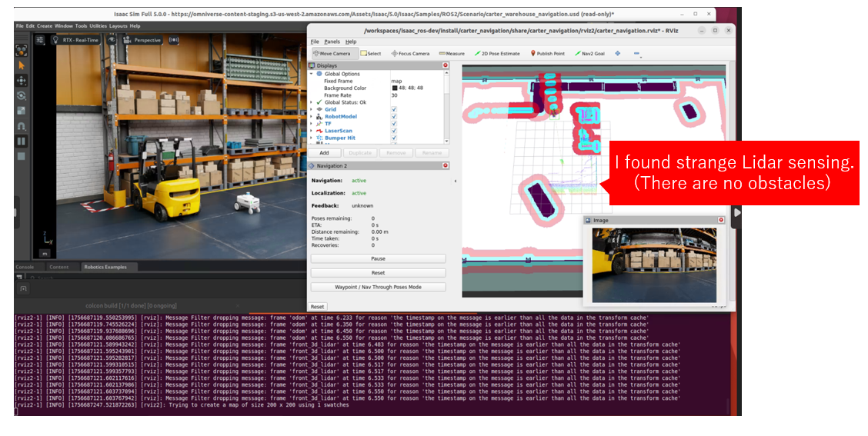The width and height of the screenshot is (868, 436).
Task: Uncheck the TF display checkbox
Action: [394, 124]
